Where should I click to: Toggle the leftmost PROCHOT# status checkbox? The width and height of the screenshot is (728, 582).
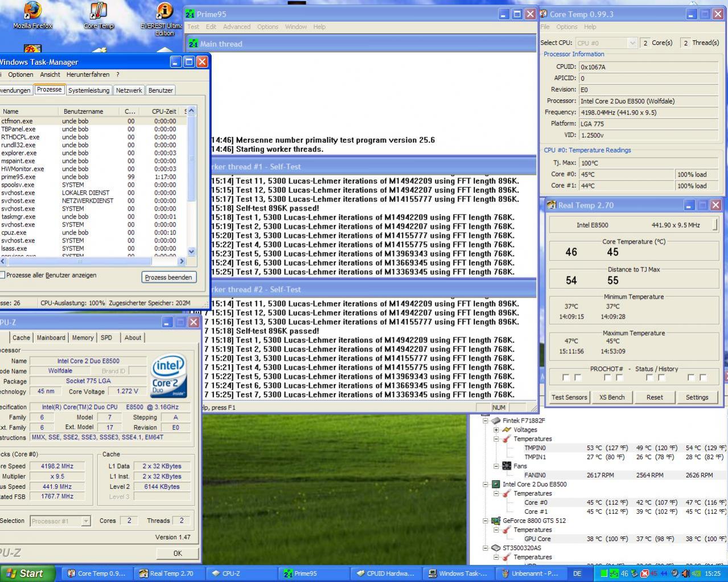pos(566,377)
